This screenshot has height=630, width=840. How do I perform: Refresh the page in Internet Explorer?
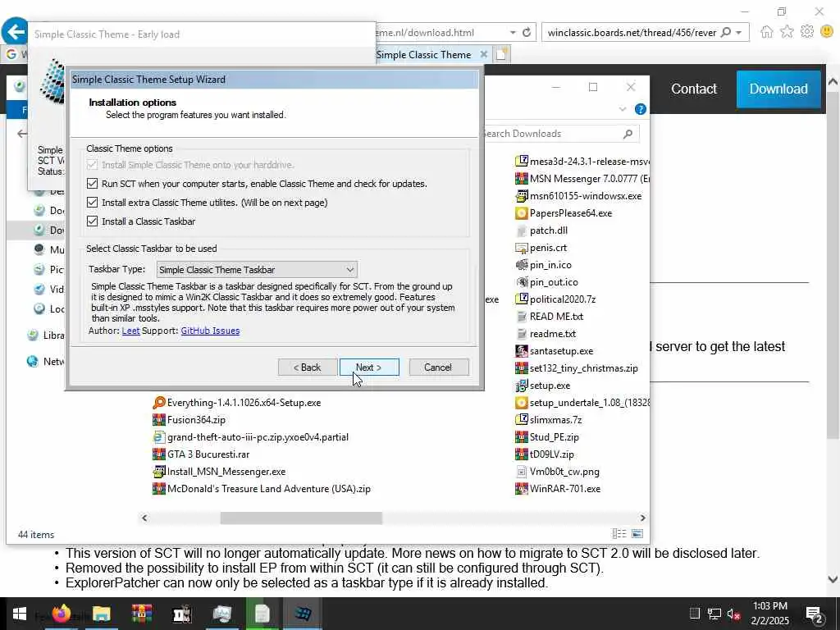click(x=527, y=33)
